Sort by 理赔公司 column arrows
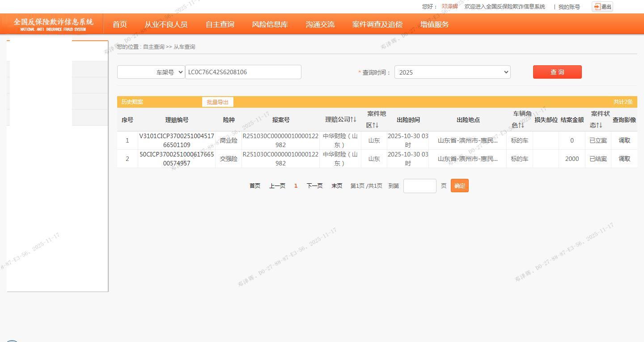 (x=353, y=119)
